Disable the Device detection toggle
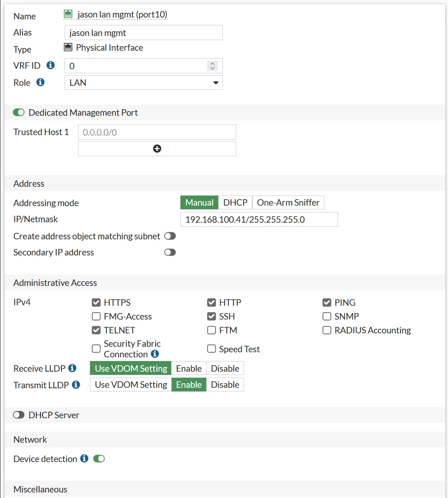 point(99,459)
